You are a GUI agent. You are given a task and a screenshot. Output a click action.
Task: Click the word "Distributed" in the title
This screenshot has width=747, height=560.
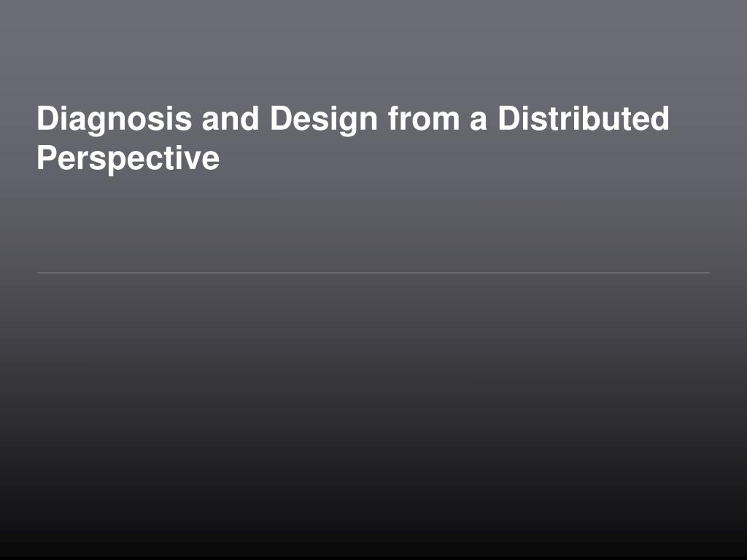[584, 119]
